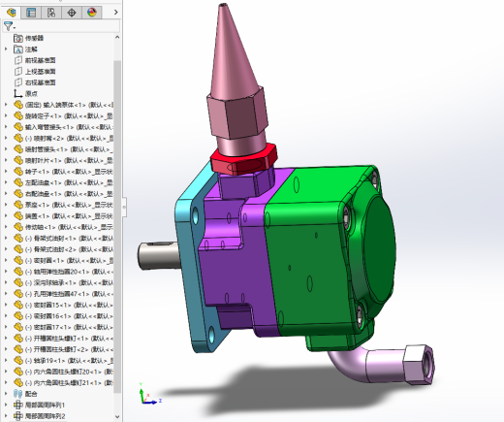Switch to the ConfigurationManager tab
504x422 pixels.
point(51,13)
